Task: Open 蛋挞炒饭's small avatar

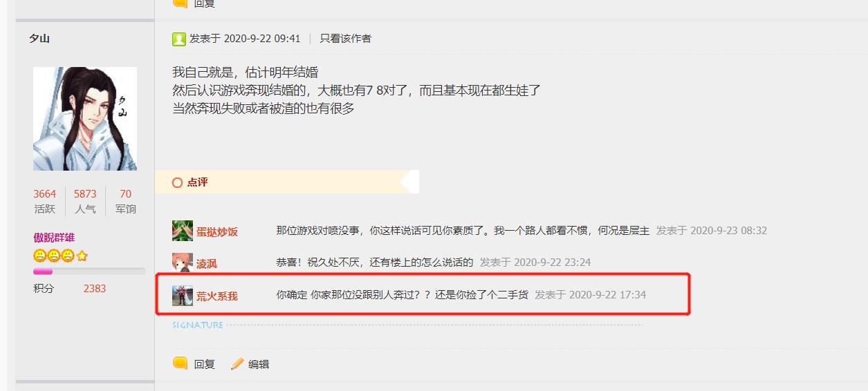Action: coord(183,231)
